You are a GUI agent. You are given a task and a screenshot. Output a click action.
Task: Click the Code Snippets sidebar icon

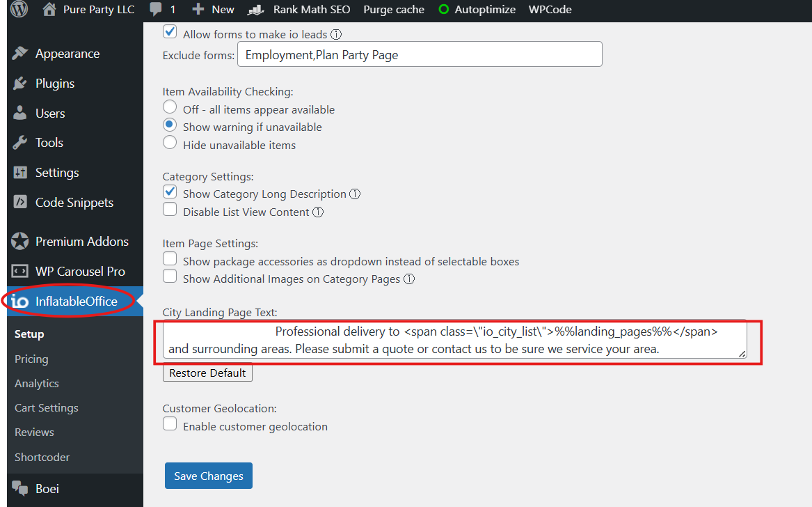coord(20,203)
